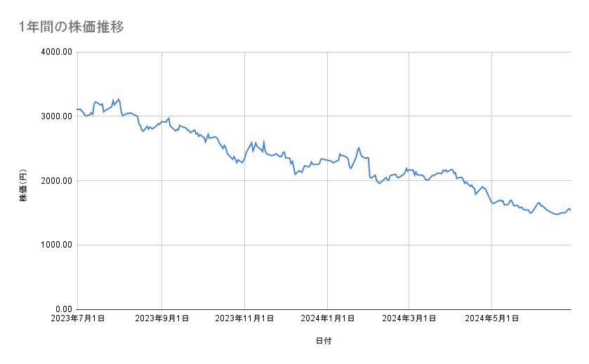The image size is (589, 364).
Task: Click the line's spike in late January 2024
Action: [x=359, y=147]
